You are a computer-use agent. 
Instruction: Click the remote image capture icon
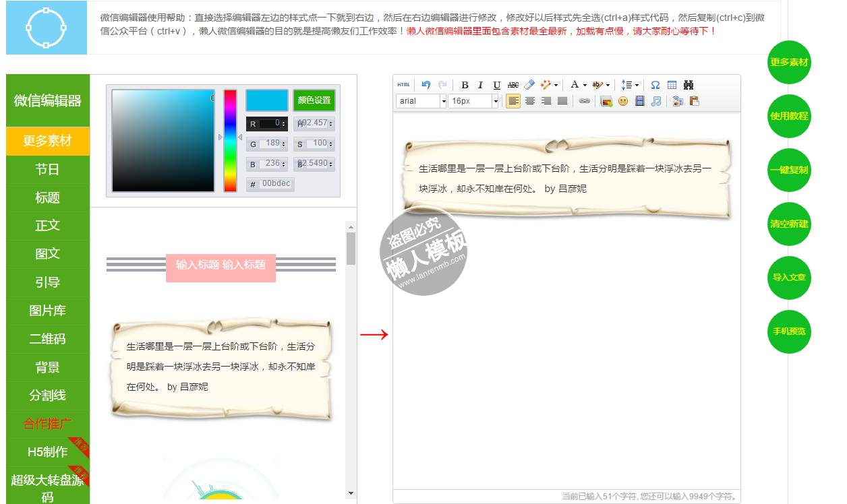[678, 101]
